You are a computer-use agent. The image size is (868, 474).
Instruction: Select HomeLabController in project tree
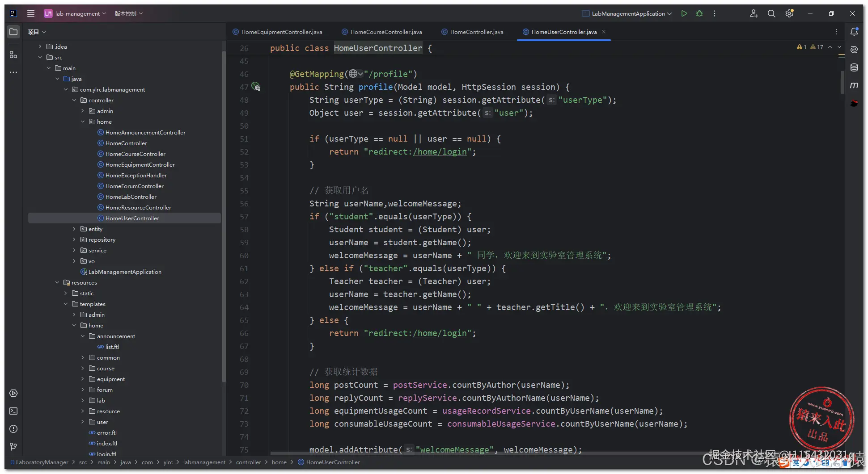pos(131,197)
